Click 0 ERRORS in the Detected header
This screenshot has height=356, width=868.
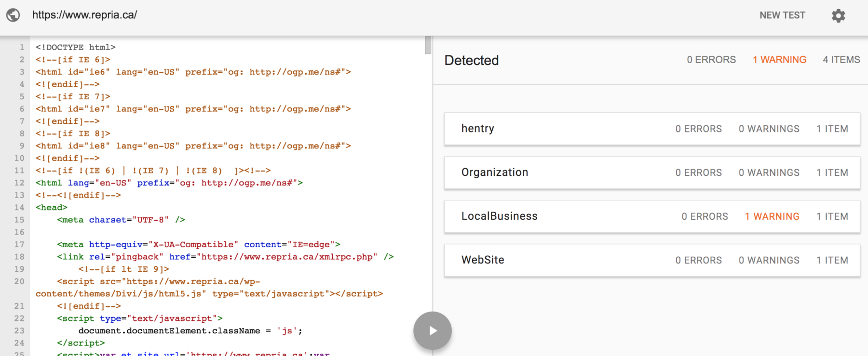[711, 60]
